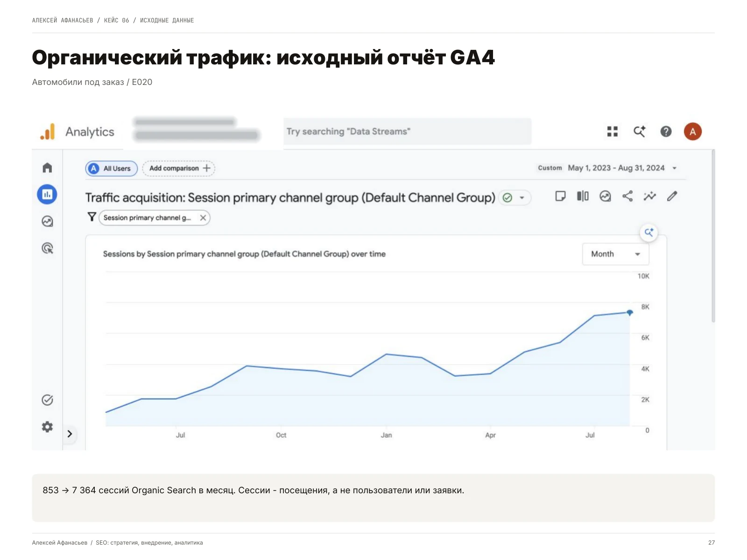Open the checkmark icon near the sidebar bottom

[47, 400]
